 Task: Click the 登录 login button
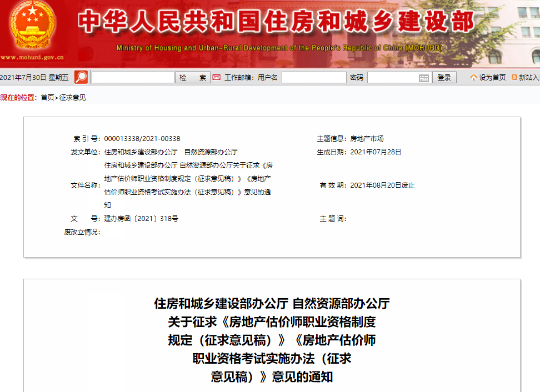(x=444, y=77)
